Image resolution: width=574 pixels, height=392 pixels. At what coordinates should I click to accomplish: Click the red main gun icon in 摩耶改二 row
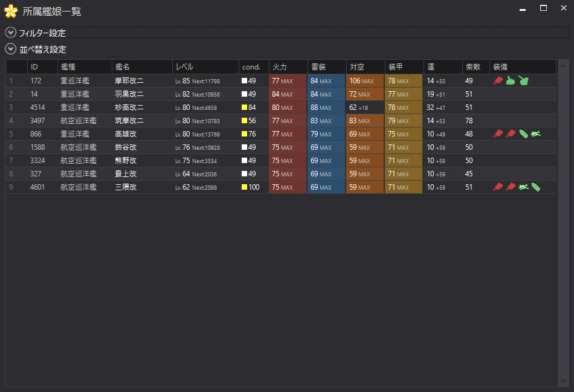point(498,80)
